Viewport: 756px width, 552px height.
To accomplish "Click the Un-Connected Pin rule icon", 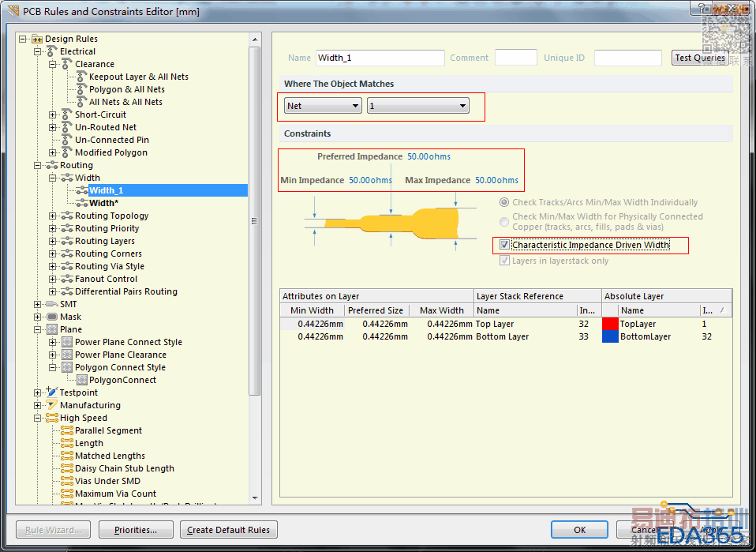I will pyautogui.click(x=67, y=140).
